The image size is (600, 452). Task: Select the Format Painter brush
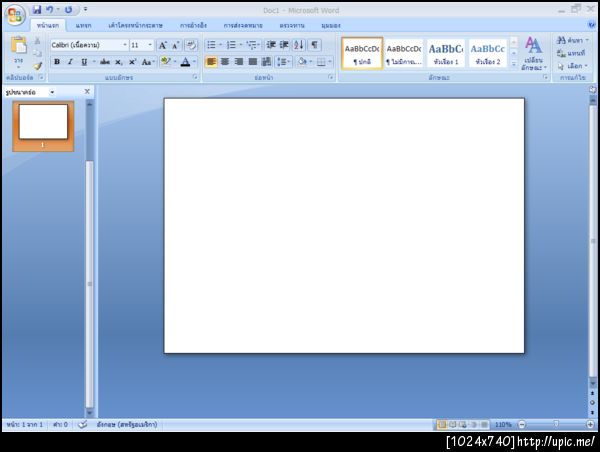click(37, 66)
